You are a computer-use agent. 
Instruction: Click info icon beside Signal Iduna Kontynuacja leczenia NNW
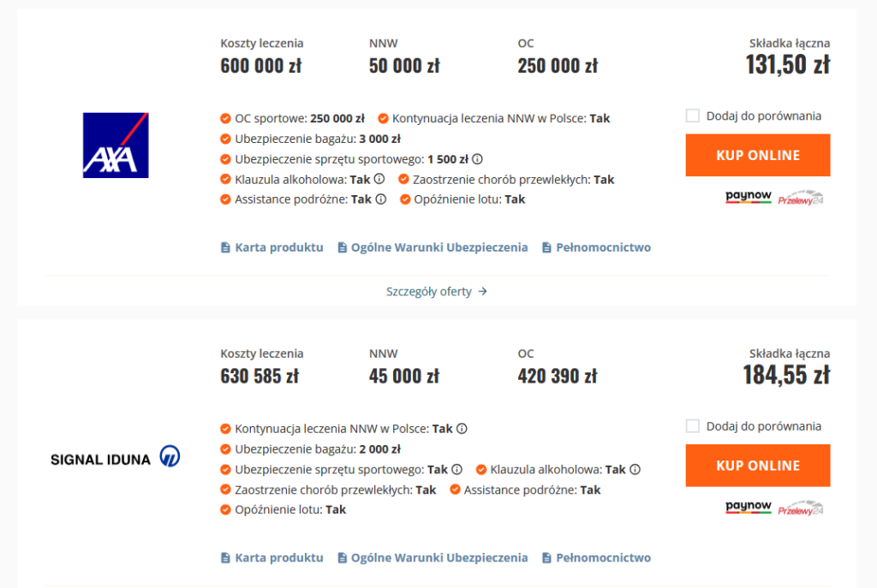(462, 429)
